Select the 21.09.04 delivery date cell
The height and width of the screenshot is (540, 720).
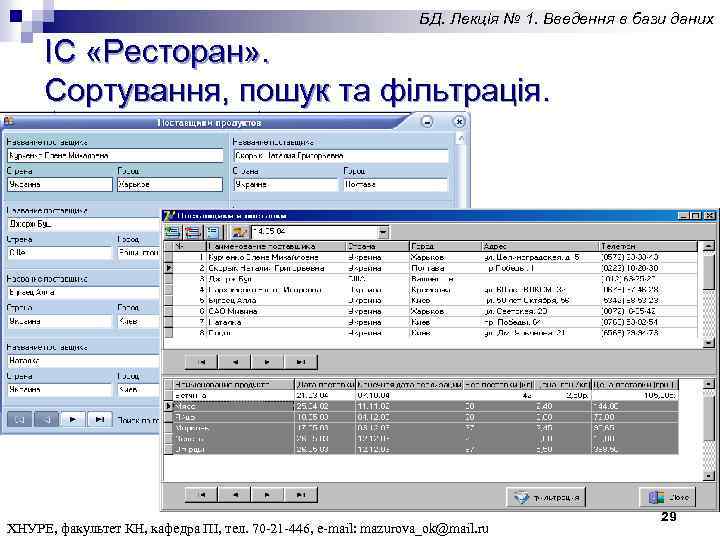coord(325,395)
